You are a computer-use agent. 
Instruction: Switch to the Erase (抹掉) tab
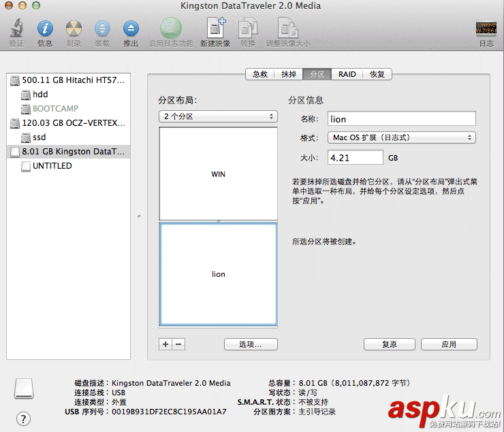click(x=288, y=74)
